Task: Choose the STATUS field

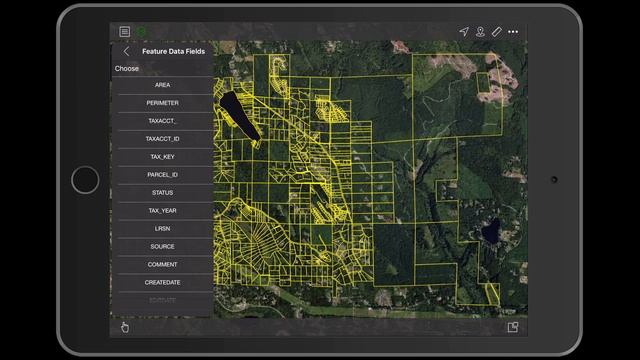Action: pos(162,193)
